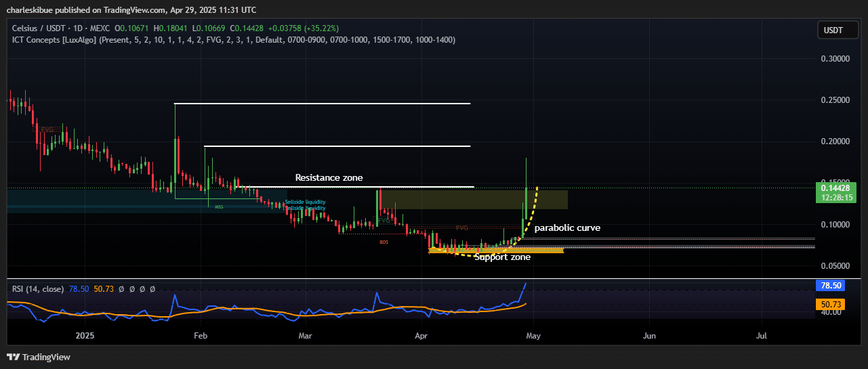868x369 pixels.
Task: Select the "parabolic curve" text annotation
Action: point(567,228)
